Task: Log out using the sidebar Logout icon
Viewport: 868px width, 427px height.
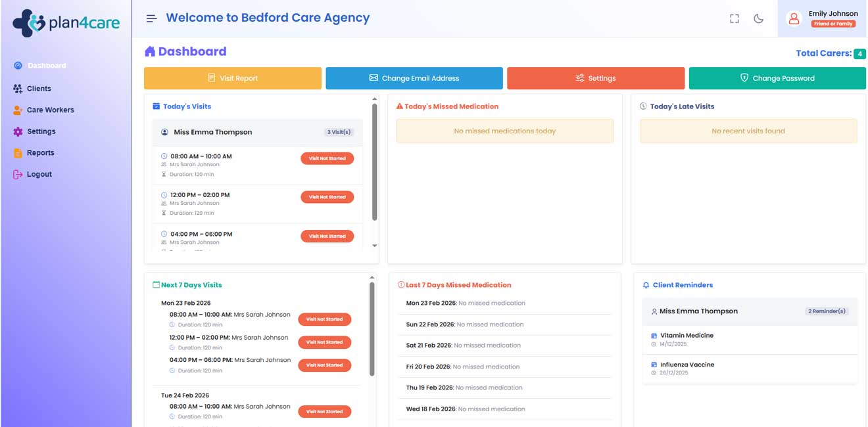Action: (18, 175)
